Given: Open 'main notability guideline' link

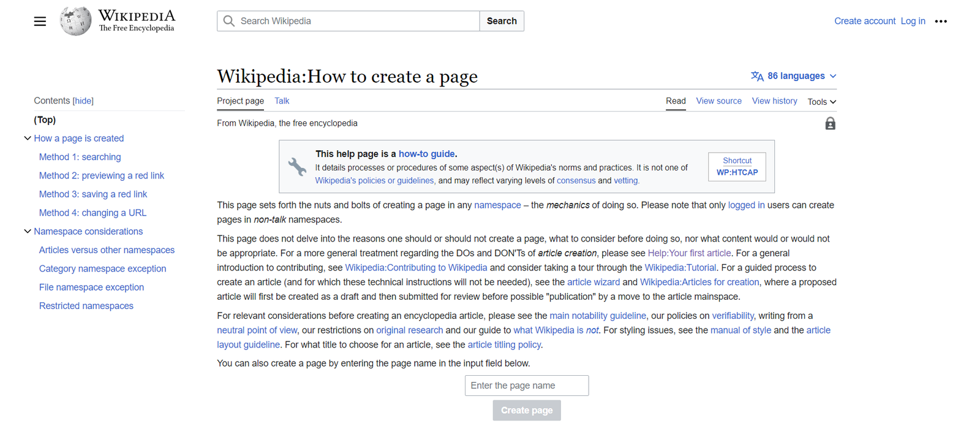Looking at the screenshot, I should pos(598,316).
